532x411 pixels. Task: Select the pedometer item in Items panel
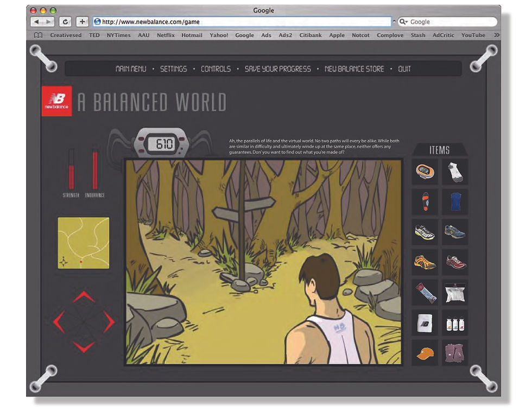[425, 172]
